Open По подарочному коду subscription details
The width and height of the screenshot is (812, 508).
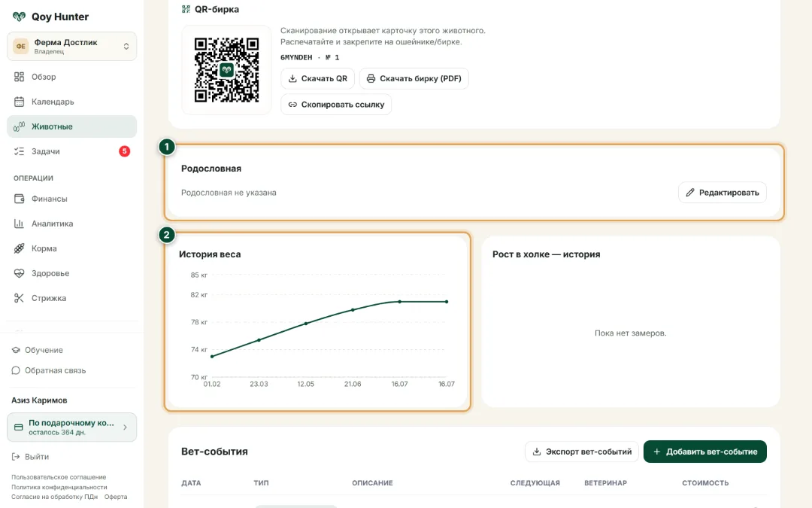point(71,427)
